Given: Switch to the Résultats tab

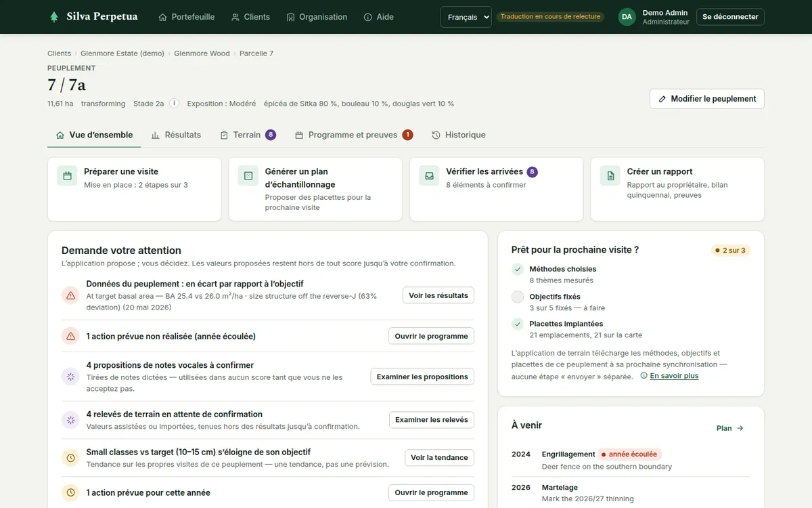Looking at the screenshot, I should click(176, 135).
